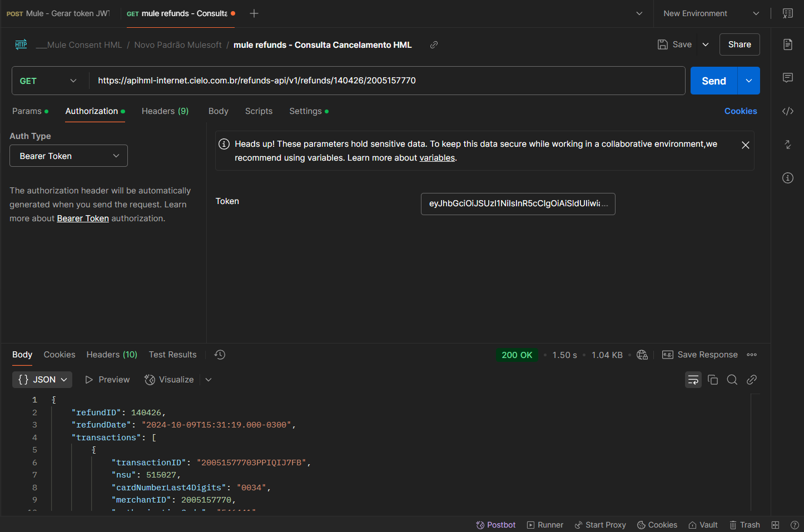Open the New Environment selector
The height and width of the screenshot is (532, 804).
pos(711,13)
